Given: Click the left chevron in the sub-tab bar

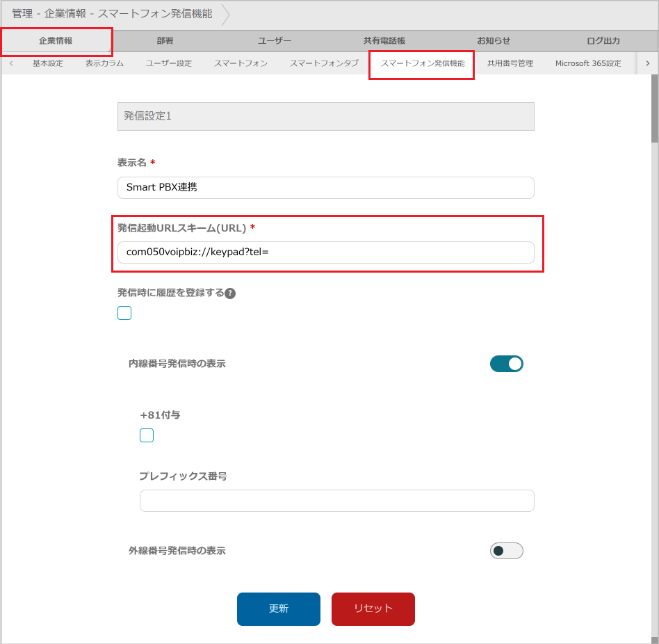Looking at the screenshot, I should [11, 63].
